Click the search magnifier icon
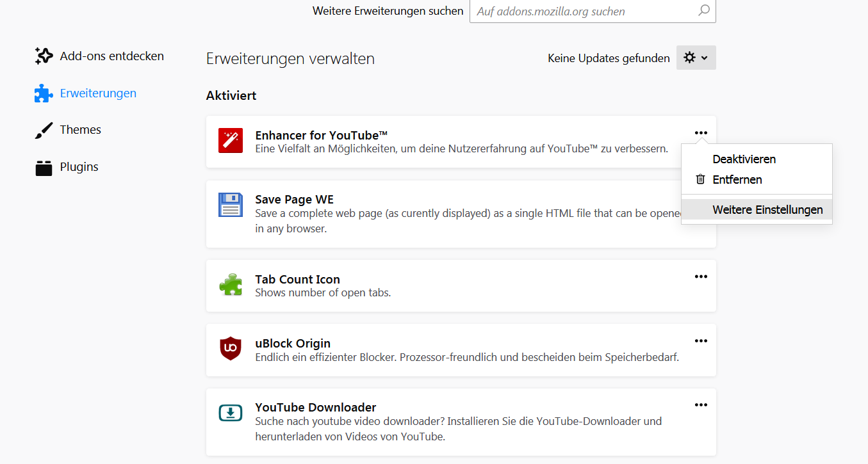This screenshot has width=868, height=464. point(703,11)
